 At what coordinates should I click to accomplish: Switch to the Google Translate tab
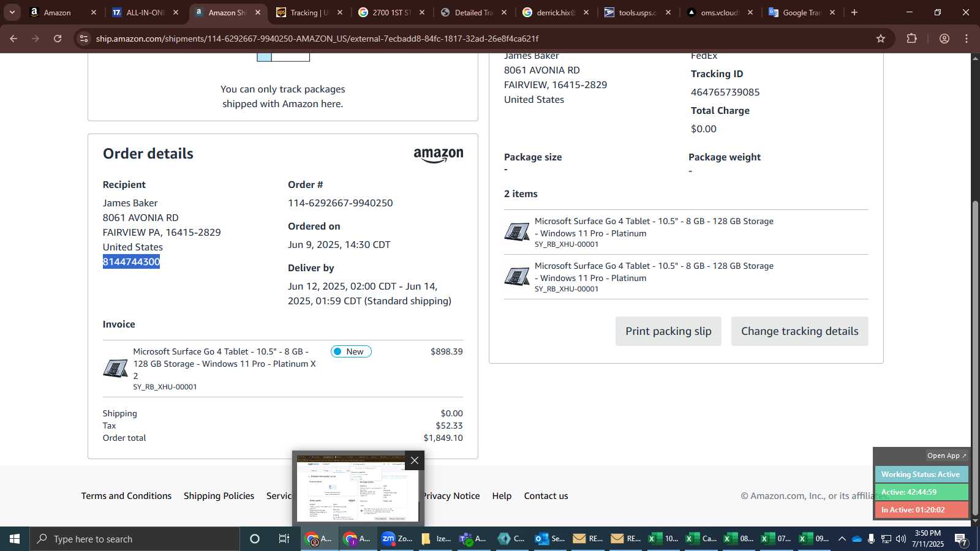802,12
